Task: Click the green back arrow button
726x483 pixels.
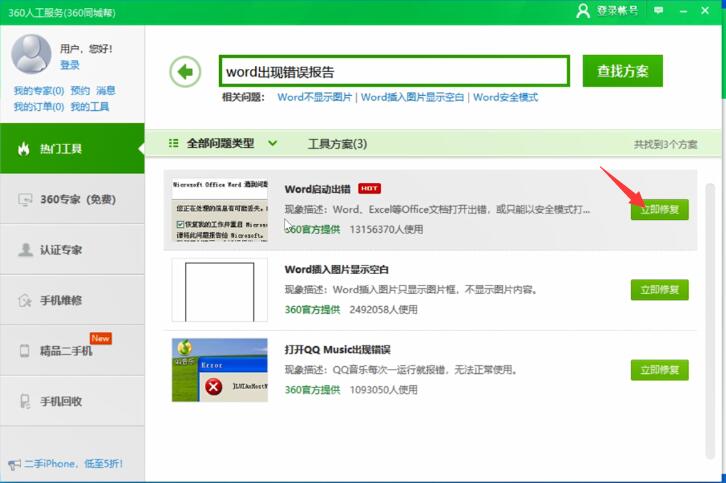Action: click(x=185, y=72)
